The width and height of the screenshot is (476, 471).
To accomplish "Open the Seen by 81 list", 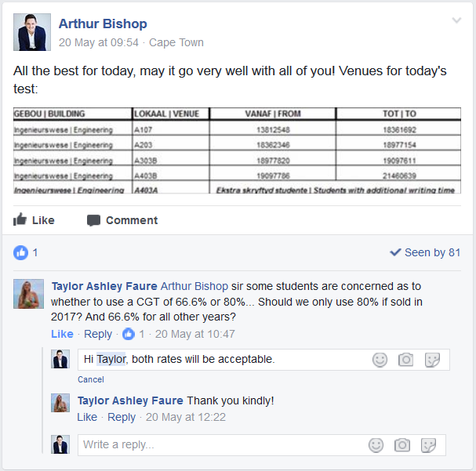I will [x=425, y=252].
